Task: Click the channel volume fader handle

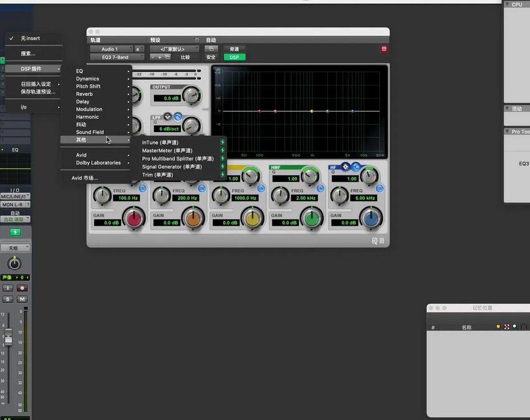Action: tap(9, 336)
